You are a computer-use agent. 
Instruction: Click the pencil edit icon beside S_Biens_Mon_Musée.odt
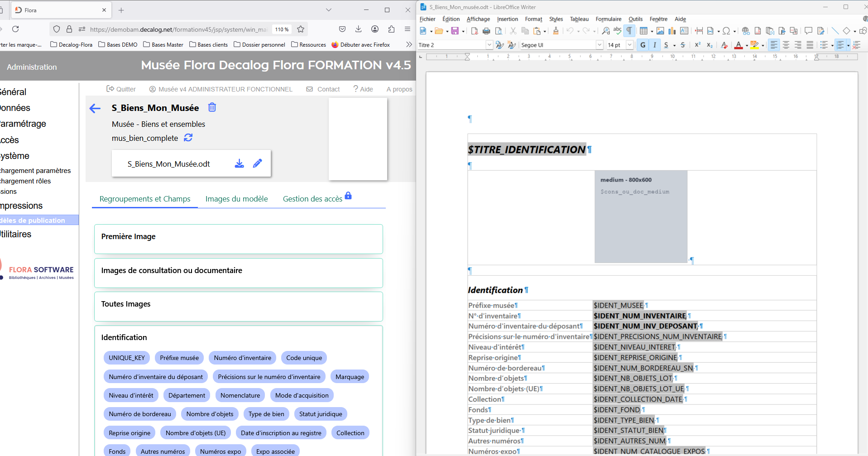[257, 163]
